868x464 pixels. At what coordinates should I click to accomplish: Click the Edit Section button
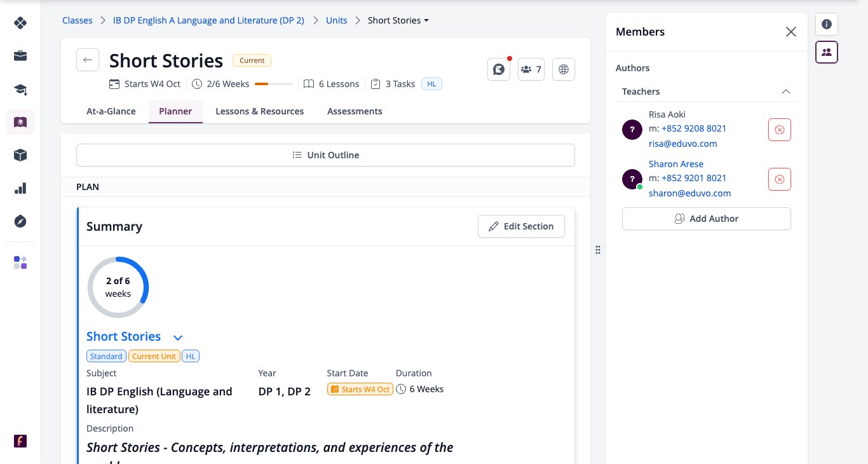(x=521, y=226)
